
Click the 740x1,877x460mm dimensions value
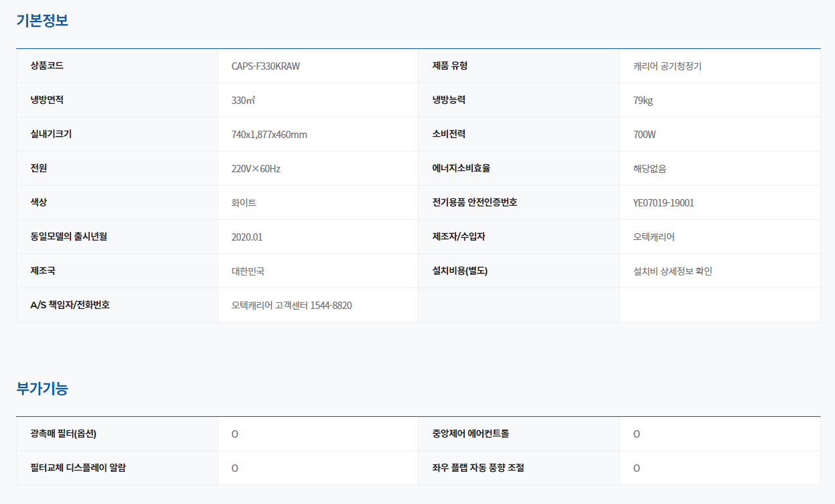[269, 135]
